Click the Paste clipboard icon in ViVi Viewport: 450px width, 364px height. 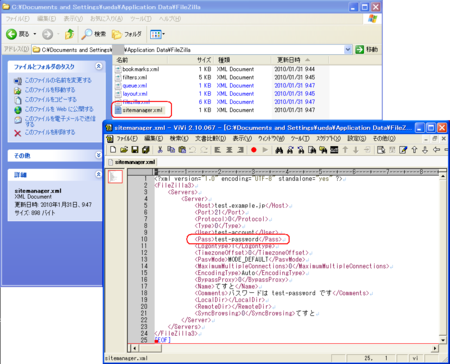click(x=182, y=150)
